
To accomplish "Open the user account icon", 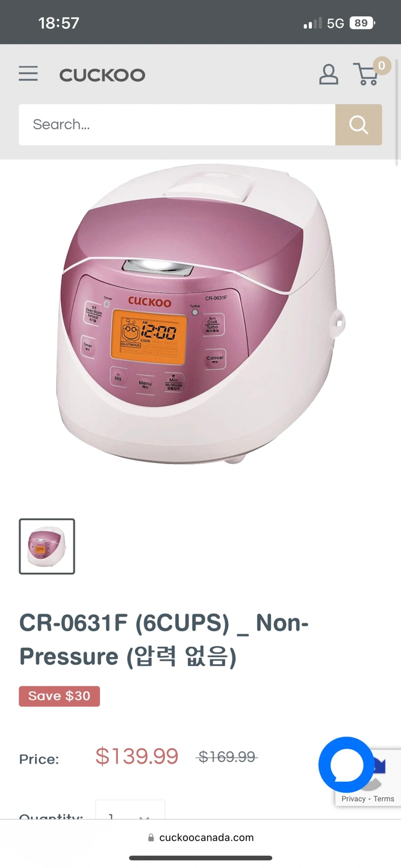I will pos(328,74).
